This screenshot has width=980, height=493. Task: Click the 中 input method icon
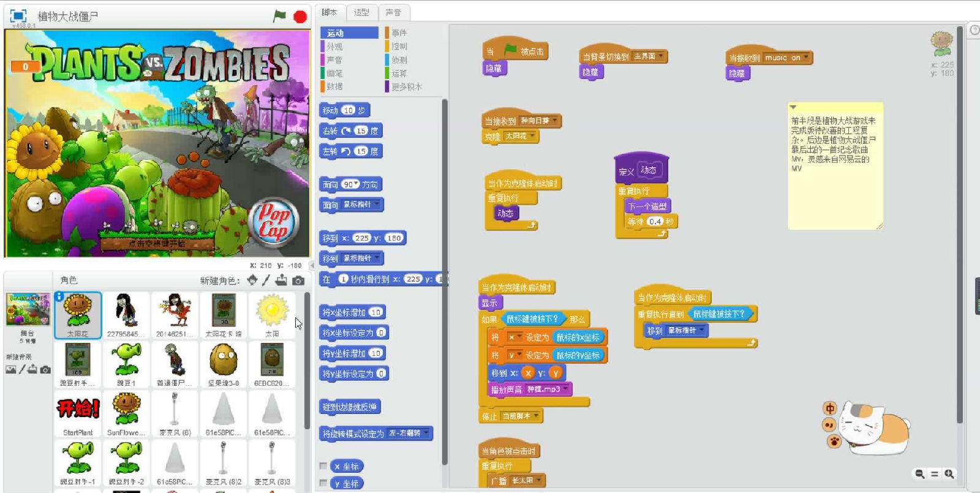click(x=830, y=408)
